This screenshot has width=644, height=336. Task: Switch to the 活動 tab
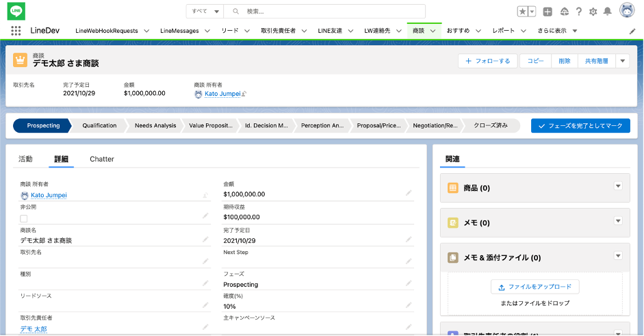[25, 159]
